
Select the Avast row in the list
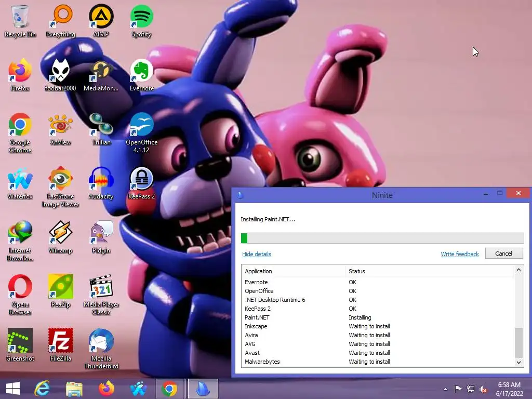click(x=378, y=353)
